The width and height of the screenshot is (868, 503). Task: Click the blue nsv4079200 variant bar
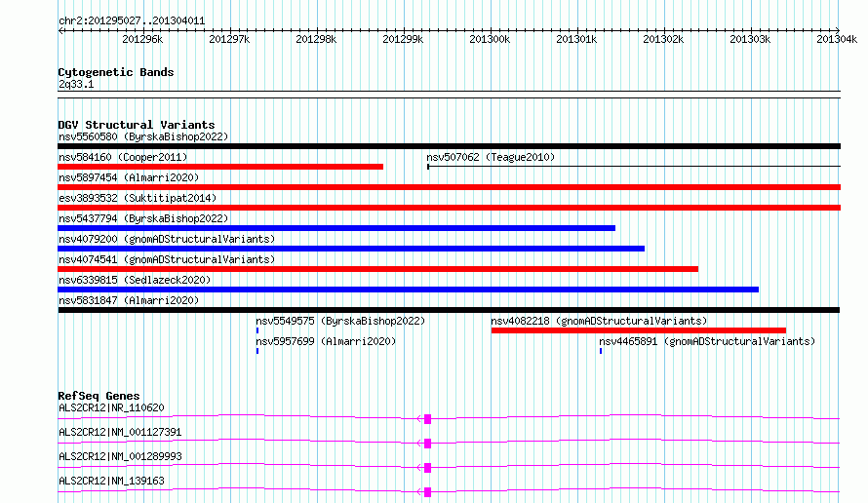coord(351,249)
